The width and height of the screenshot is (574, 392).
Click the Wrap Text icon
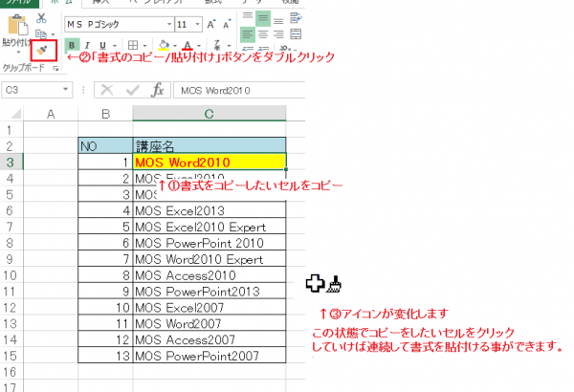coord(296,18)
